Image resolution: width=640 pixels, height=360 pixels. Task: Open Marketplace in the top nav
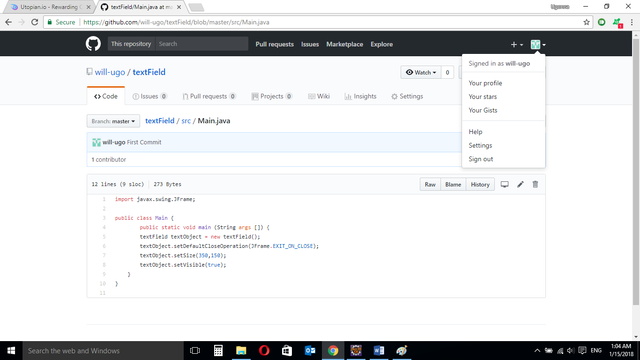(344, 44)
